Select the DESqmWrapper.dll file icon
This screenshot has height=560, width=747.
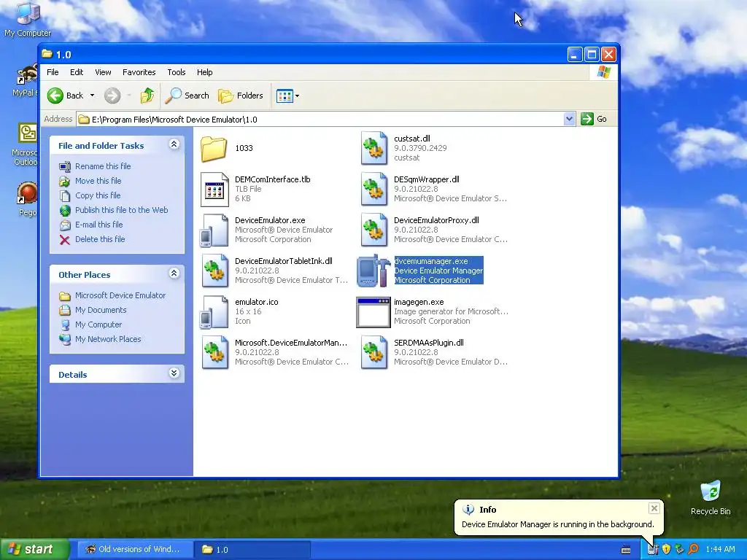(374, 189)
